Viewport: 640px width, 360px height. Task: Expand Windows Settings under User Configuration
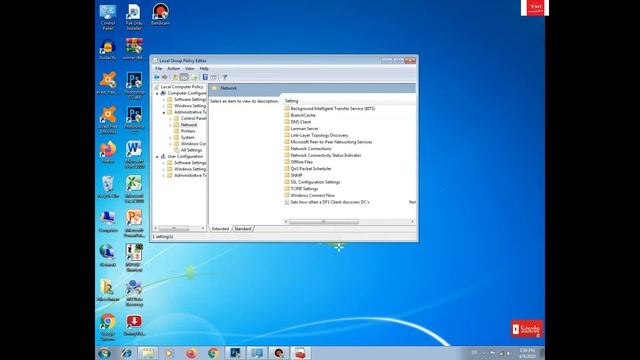tap(164, 169)
